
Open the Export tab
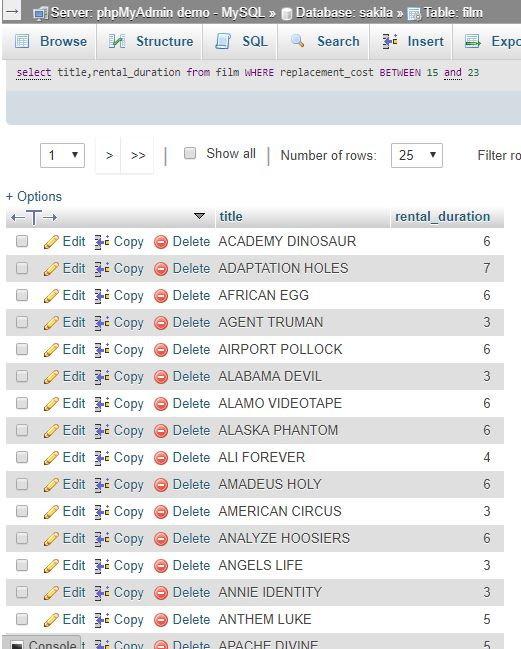[x=487, y=41]
